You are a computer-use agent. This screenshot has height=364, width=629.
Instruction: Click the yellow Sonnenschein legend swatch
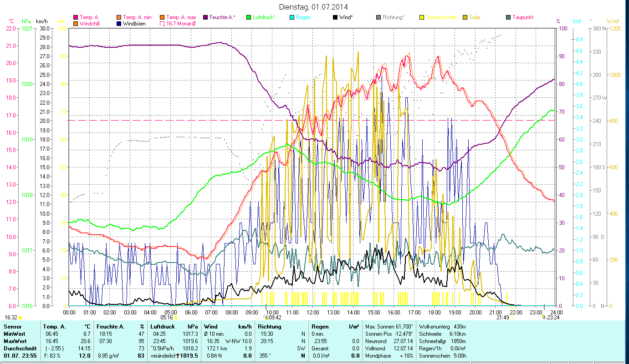(421, 17)
